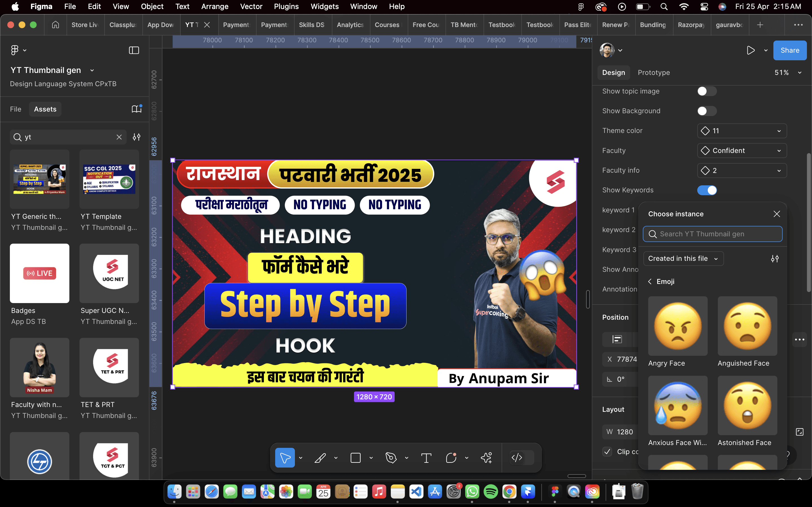Select the Comment tool in toolbar
Image resolution: width=812 pixels, height=507 pixels.
pyautogui.click(x=451, y=458)
